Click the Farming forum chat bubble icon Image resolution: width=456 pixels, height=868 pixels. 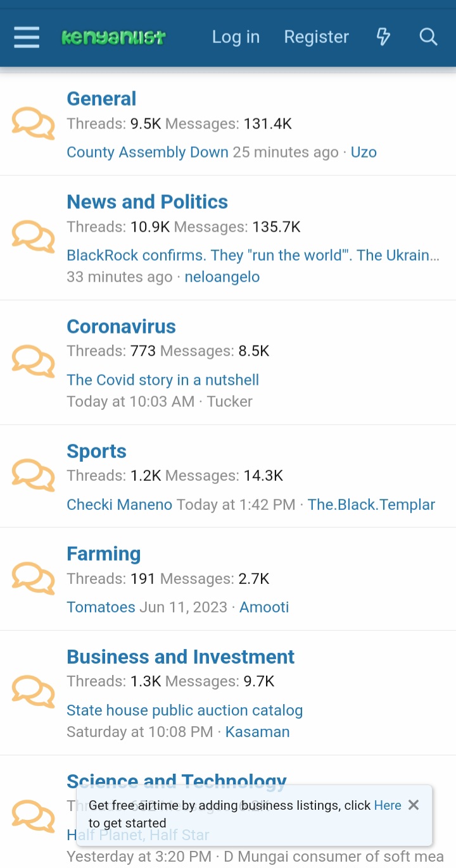pos(33,579)
